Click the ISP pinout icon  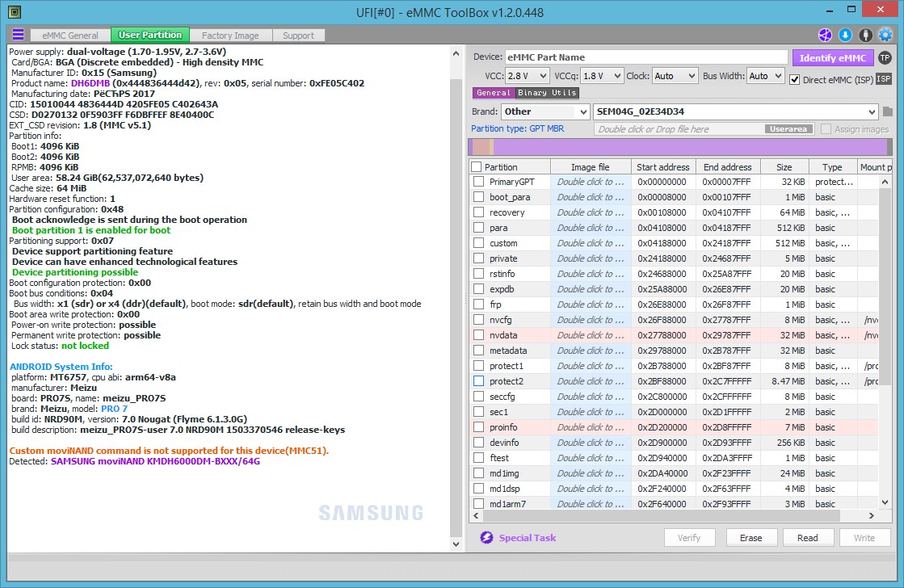883,79
